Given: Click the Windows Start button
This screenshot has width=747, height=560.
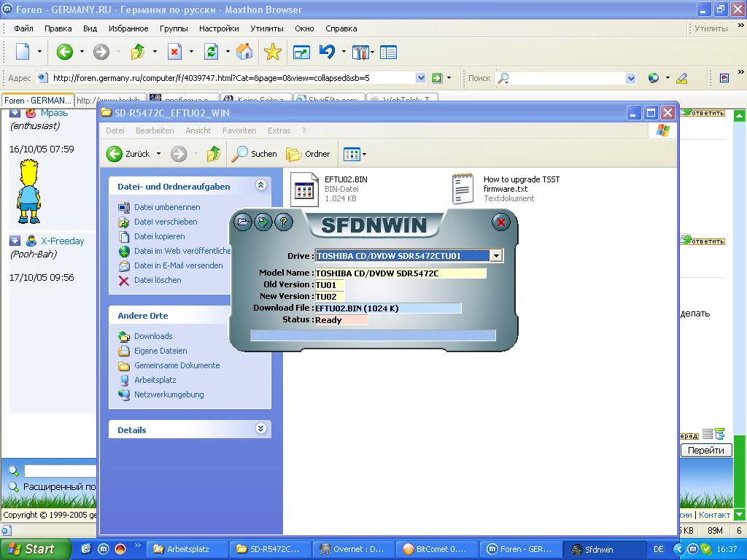Looking at the screenshot, I should coord(34,549).
